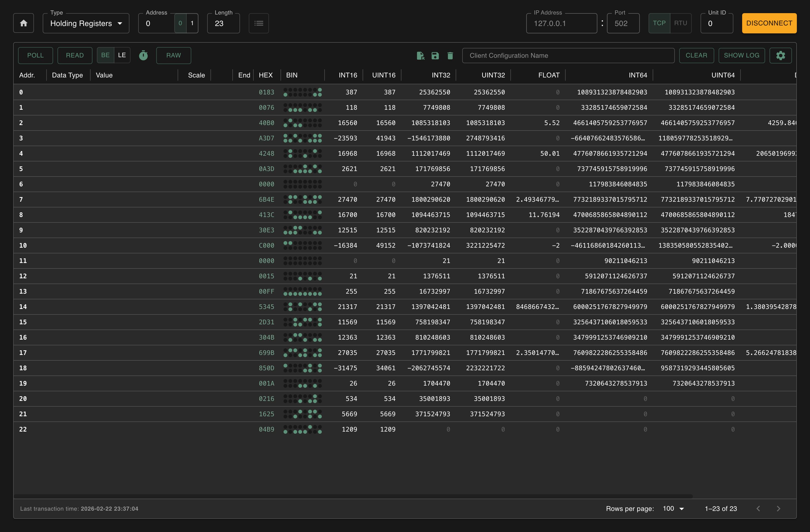This screenshot has height=532, width=810.
Task: Click the FLOAT column header
Action: tap(548, 75)
